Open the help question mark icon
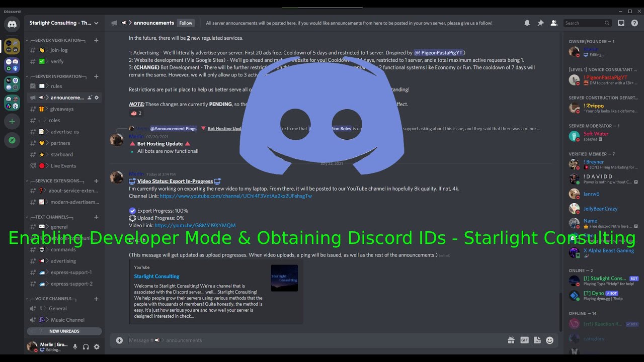Image resolution: width=644 pixels, height=362 pixels. pos(634,23)
